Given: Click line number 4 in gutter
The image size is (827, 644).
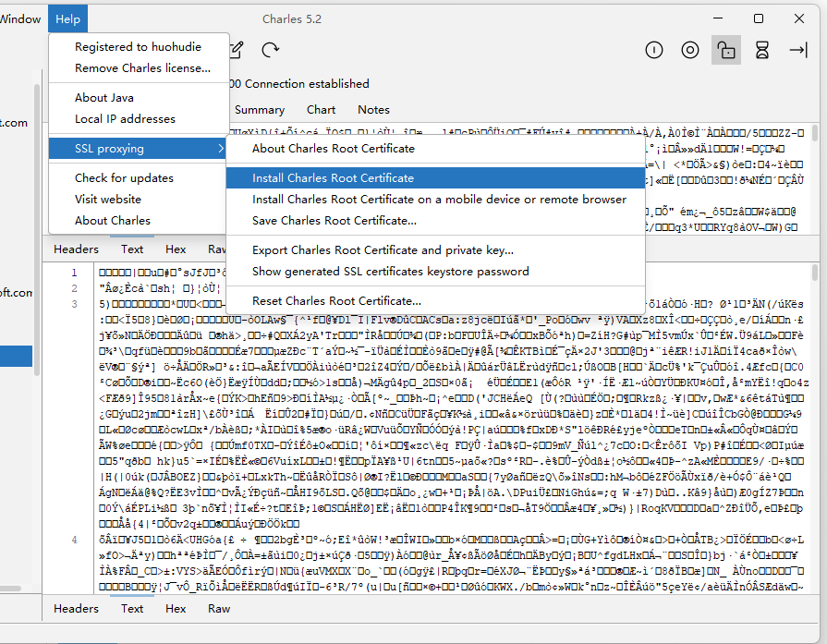Looking at the screenshot, I should point(74,540).
